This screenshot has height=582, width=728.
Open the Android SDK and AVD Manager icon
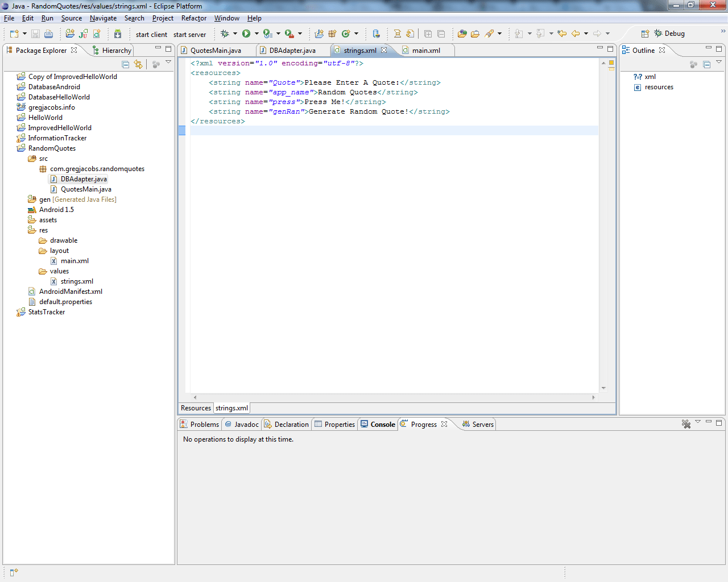pyautogui.click(x=118, y=34)
